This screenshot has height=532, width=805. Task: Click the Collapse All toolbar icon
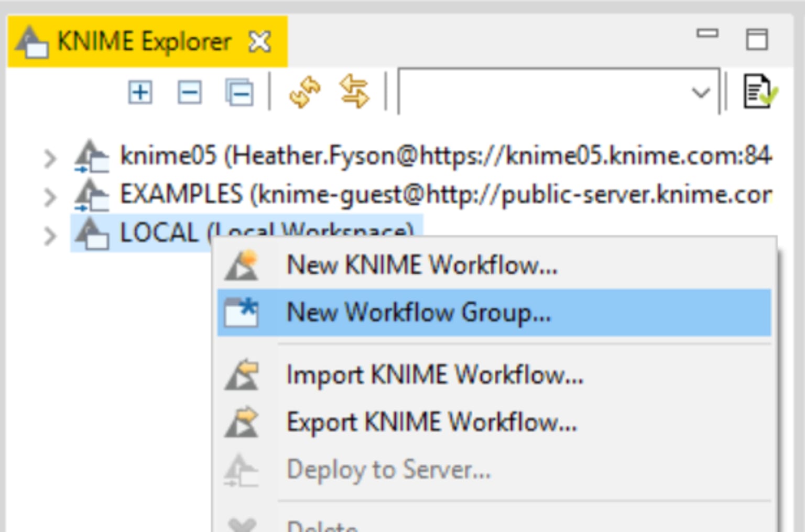tap(240, 93)
